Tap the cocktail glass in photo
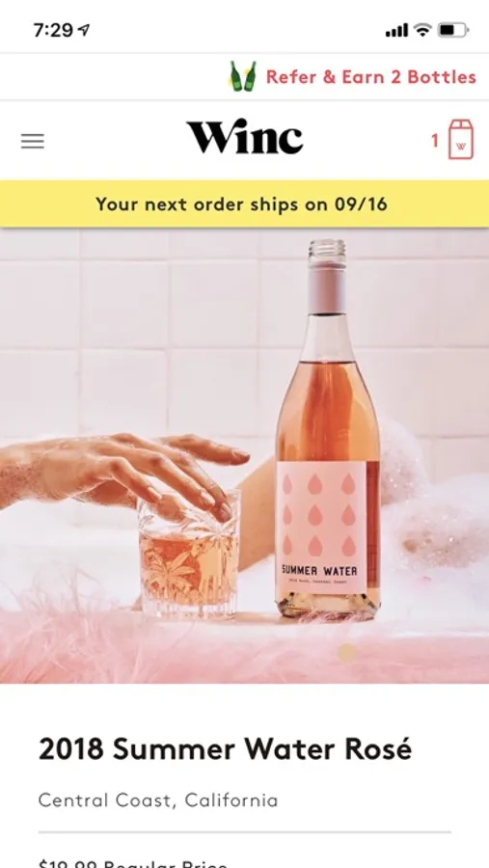This screenshot has height=868, width=489. click(189, 556)
